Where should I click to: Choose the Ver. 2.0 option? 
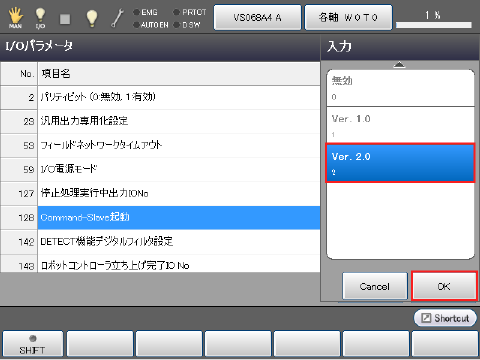point(400,163)
